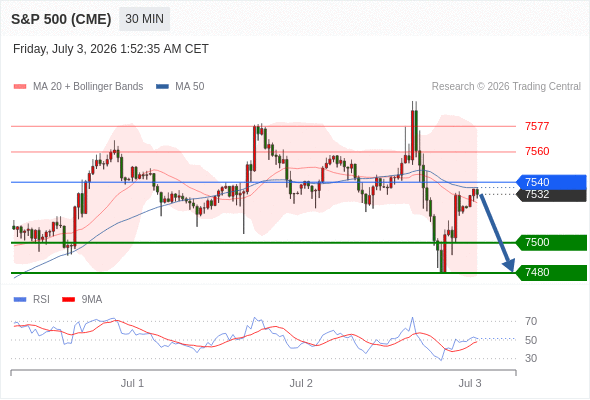Click the red 7560 resistance label
This screenshot has width=590, height=400.
537,151
